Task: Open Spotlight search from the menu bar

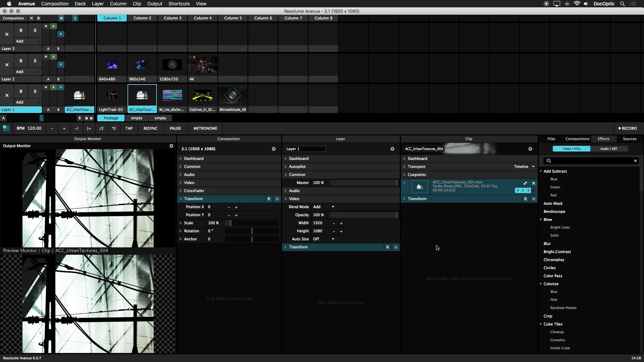Action: 622,4
